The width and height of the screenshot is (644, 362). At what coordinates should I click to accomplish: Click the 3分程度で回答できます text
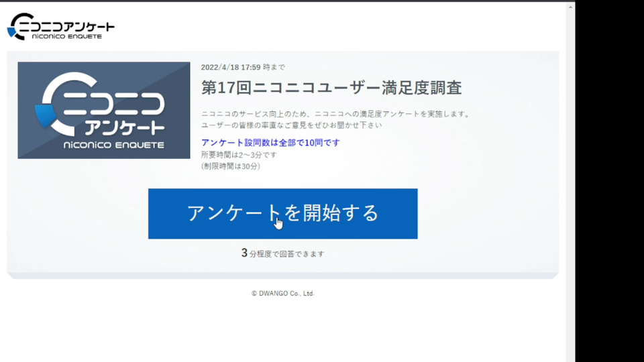[282, 253]
